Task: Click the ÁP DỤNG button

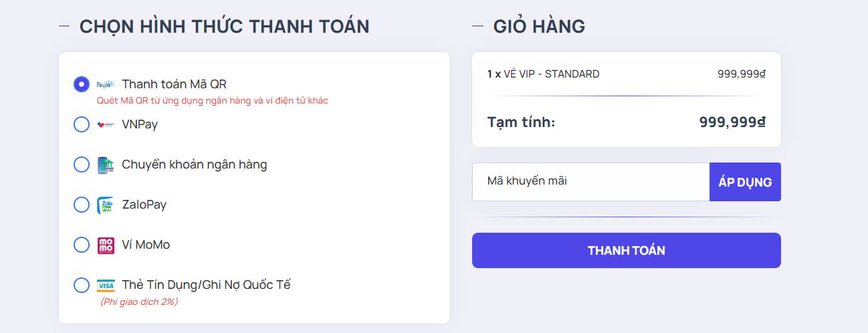Action: (x=745, y=182)
